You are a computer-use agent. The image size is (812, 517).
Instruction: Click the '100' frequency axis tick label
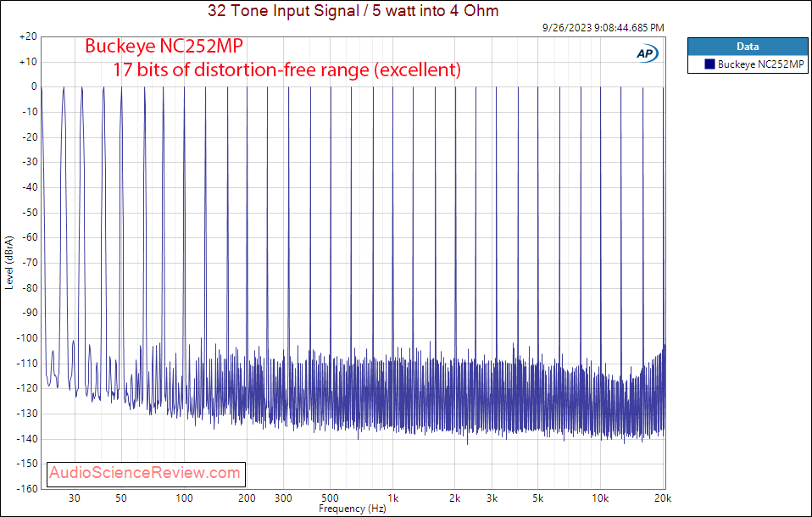pyautogui.click(x=185, y=498)
